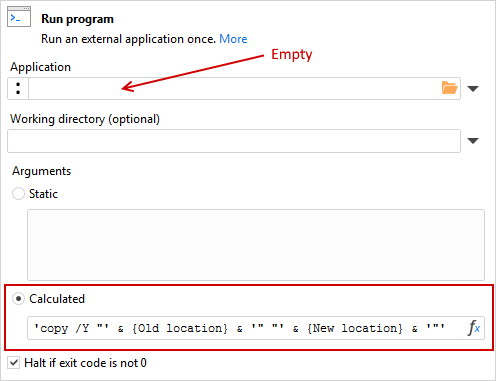Open the Application field's three-dot options menu
Screen dimensions: 496x381
(x=18, y=88)
